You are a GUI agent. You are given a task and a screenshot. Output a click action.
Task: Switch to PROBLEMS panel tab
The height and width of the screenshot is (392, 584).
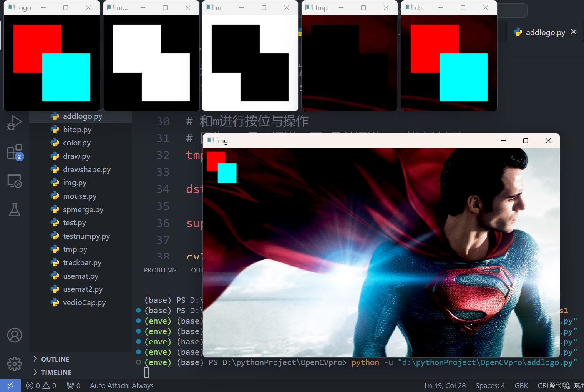pos(160,270)
